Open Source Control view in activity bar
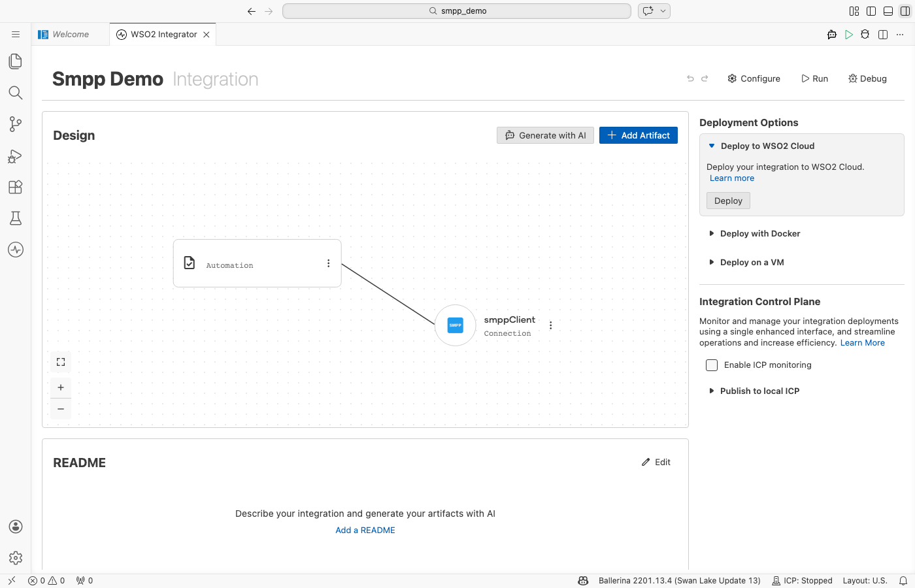Image resolution: width=915 pixels, height=588 pixels. point(16,124)
